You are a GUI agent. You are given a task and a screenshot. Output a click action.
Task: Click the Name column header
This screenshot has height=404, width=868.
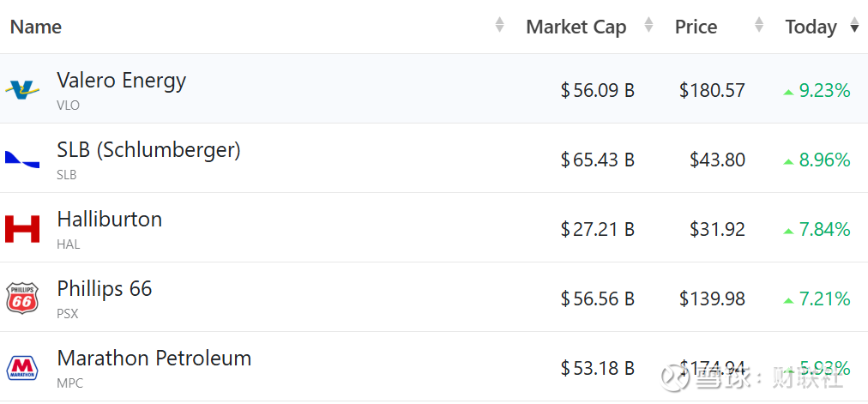pos(36,27)
